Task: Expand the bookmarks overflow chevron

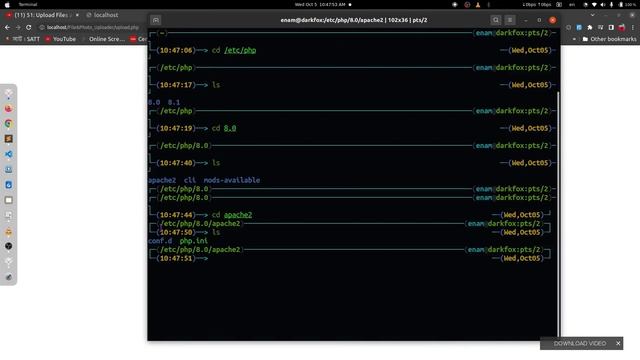Action: click(574, 39)
